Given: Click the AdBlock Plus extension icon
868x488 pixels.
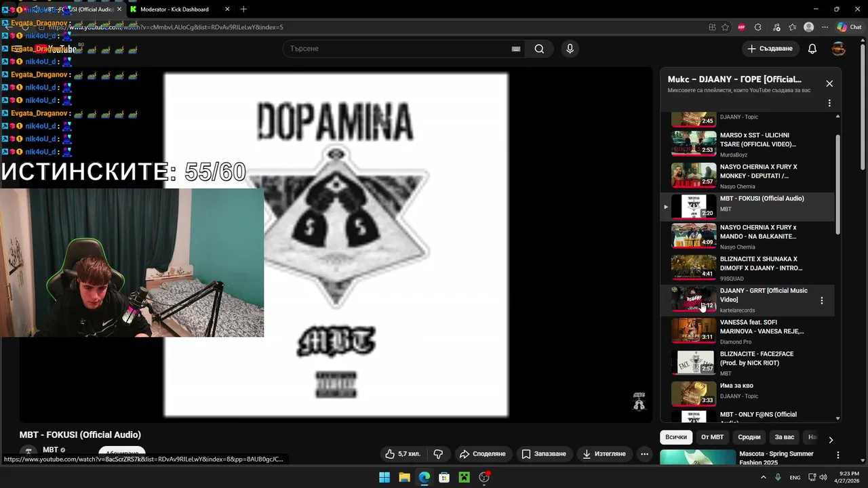Looking at the screenshot, I should pos(741,27).
